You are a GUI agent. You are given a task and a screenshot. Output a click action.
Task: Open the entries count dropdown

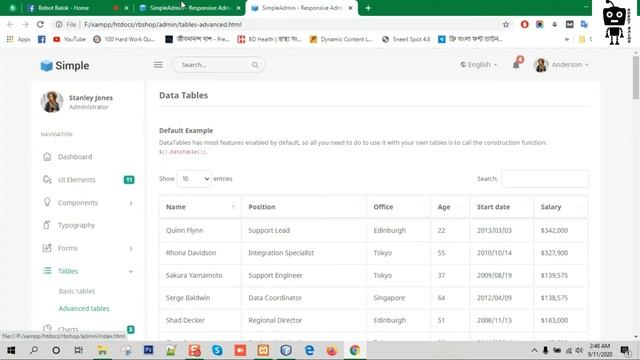[x=194, y=179]
